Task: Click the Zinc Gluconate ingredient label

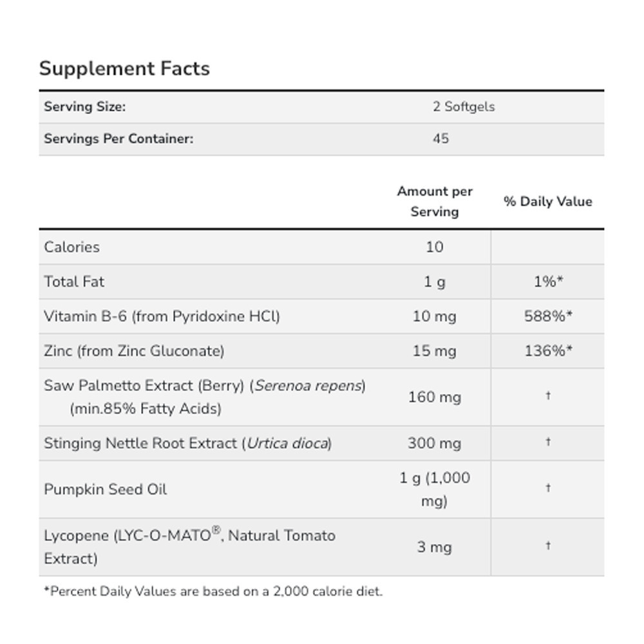Action: click(x=134, y=351)
